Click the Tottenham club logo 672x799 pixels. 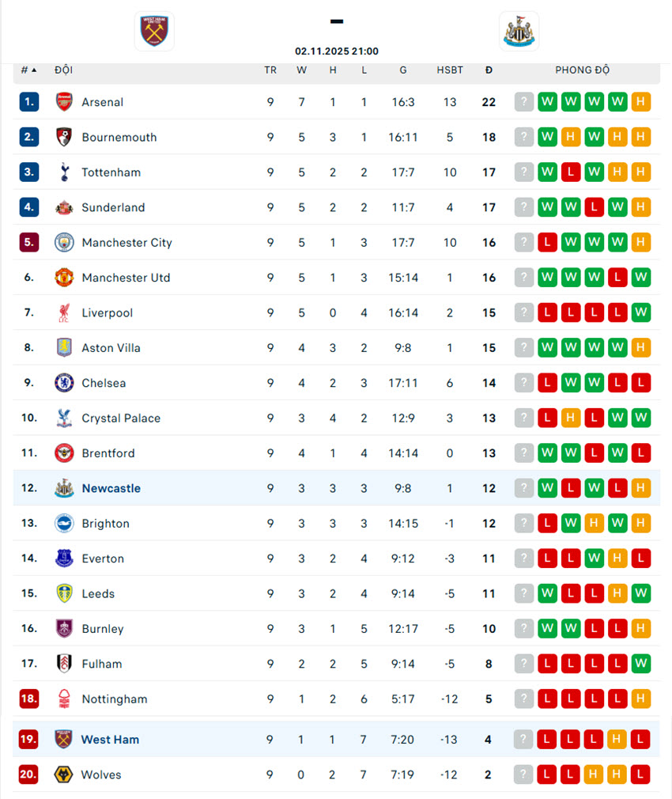point(64,172)
